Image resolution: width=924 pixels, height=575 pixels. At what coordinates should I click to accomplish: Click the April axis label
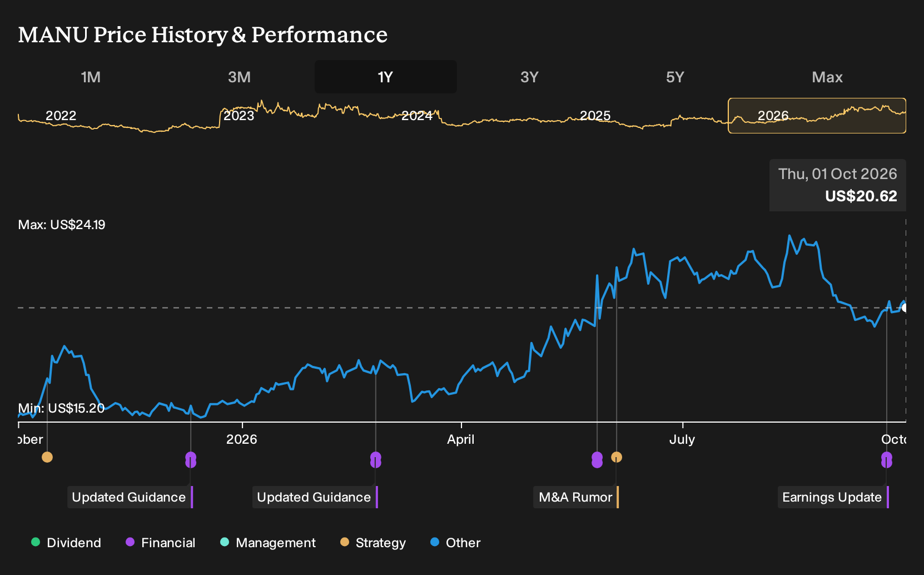coord(461,439)
